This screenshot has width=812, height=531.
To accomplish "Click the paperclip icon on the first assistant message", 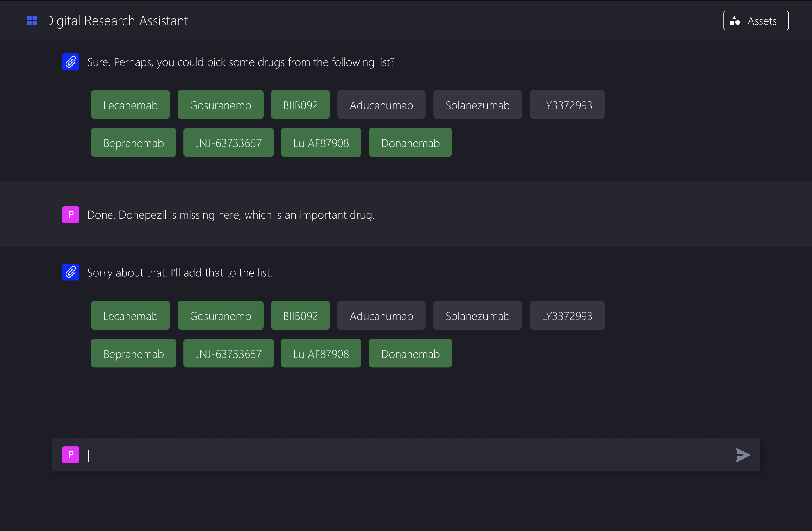I will (x=71, y=62).
